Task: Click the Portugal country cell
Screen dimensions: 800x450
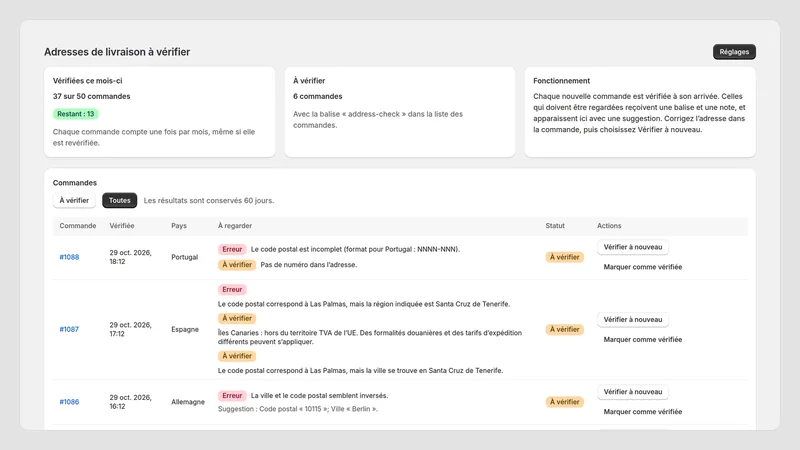Action: point(184,257)
